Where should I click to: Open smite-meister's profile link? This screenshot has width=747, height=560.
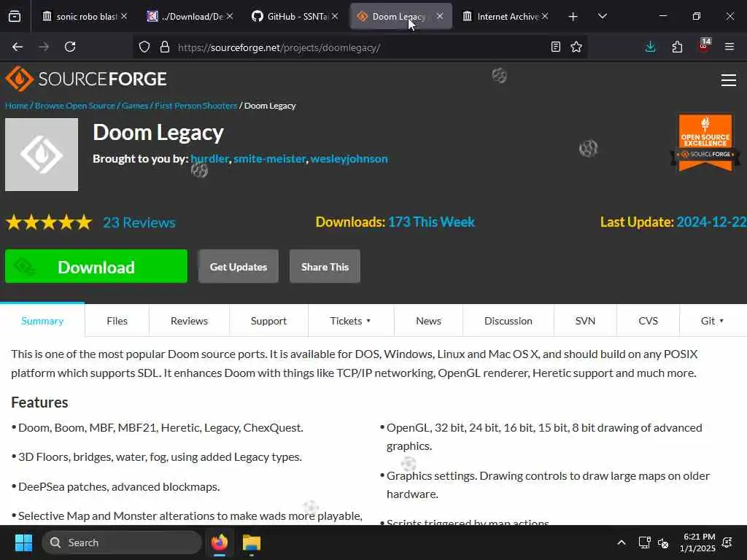[269, 158]
